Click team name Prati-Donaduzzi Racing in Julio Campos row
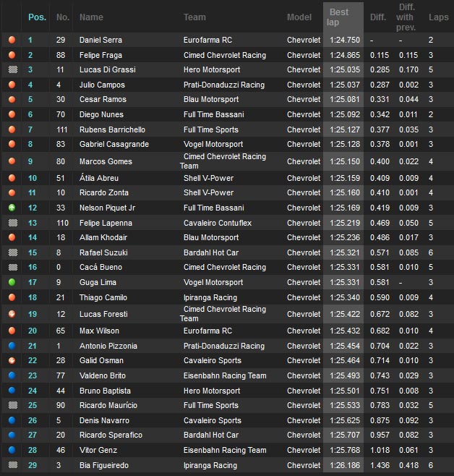 224,85
